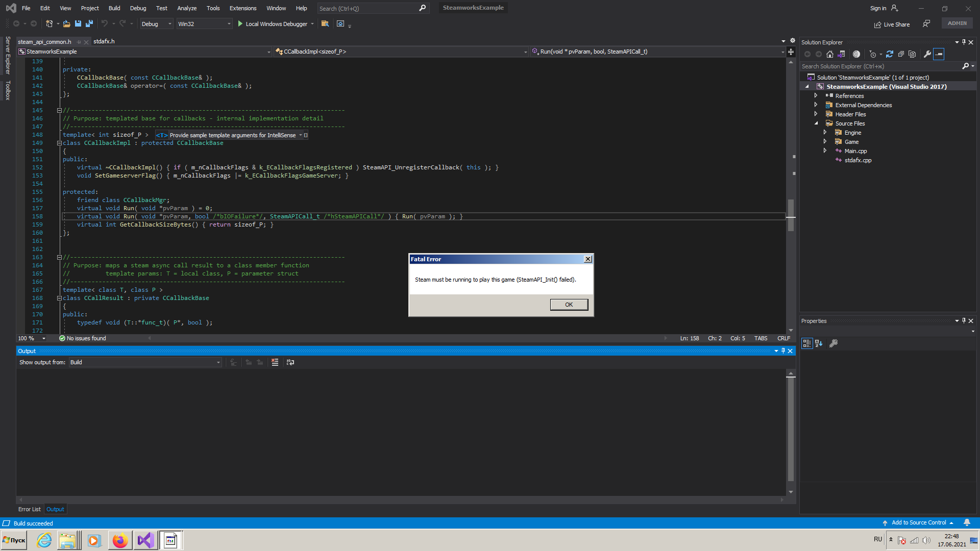
Task: Open the Build menu
Action: coord(114,8)
